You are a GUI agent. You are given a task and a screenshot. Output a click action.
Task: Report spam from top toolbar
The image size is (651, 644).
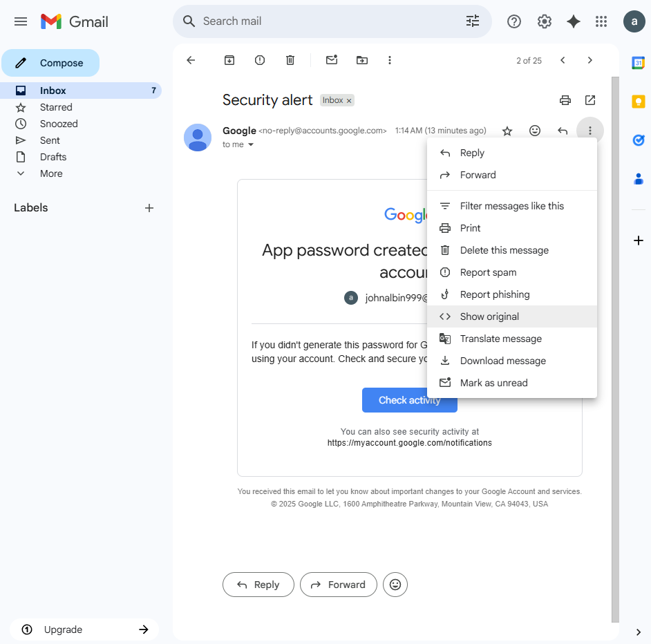259,60
